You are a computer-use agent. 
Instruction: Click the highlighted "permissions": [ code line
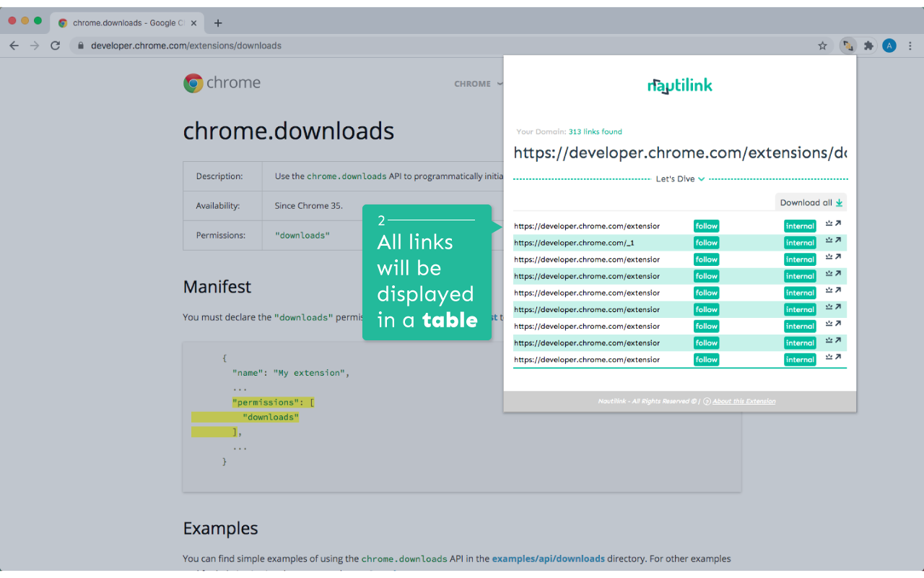(x=273, y=402)
